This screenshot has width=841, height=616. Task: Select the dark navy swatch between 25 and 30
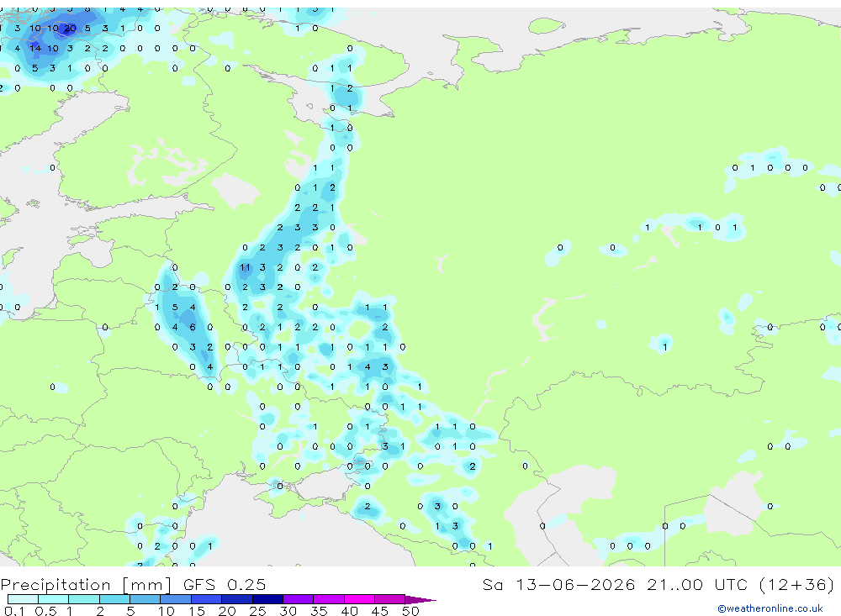click(x=267, y=599)
